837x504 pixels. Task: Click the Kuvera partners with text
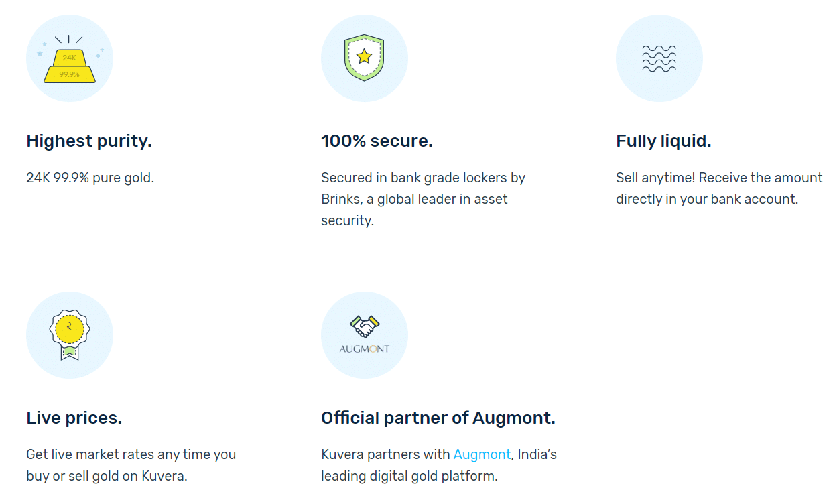(385, 454)
